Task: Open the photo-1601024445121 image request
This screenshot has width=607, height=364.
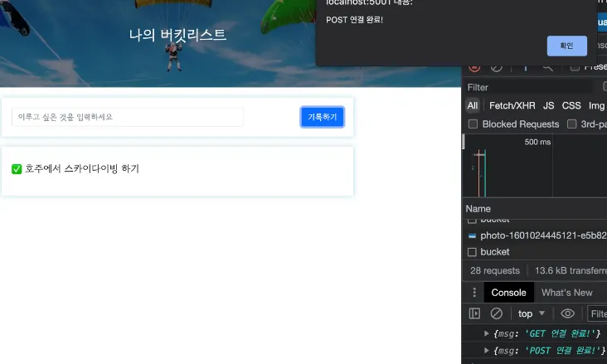Action: [x=543, y=235]
